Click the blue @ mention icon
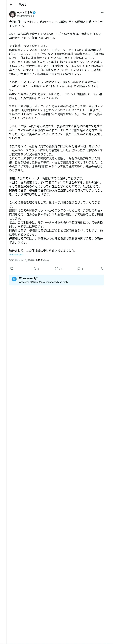The height and width of the screenshot is (644, 113). click(x=14, y=279)
